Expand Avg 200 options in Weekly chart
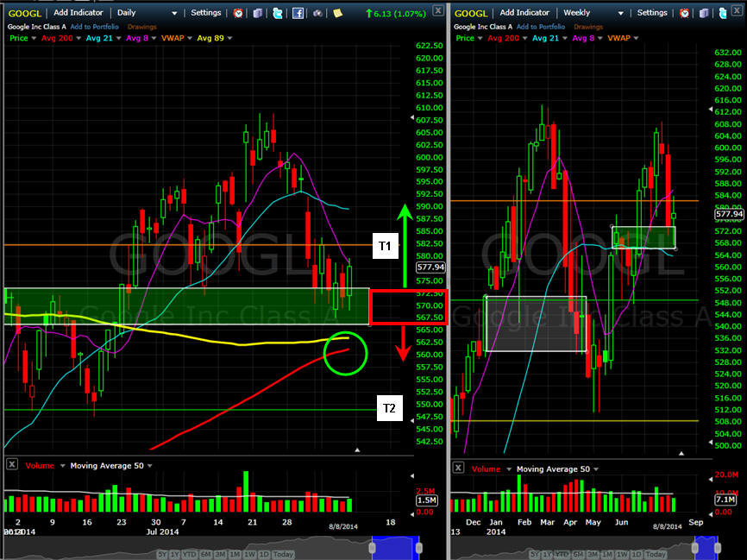Image resolution: width=747 pixels, height=560 pixels. click(524, 39)
